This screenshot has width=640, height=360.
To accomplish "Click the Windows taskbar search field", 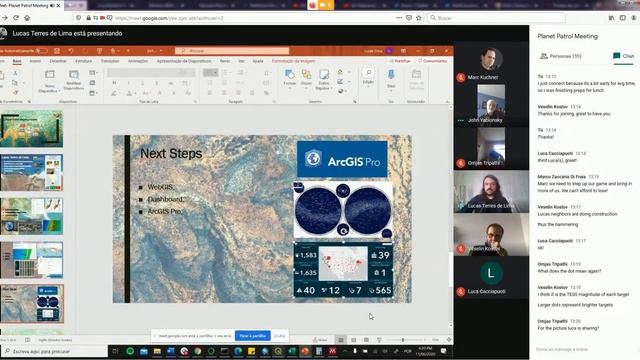I will point(55,351).
